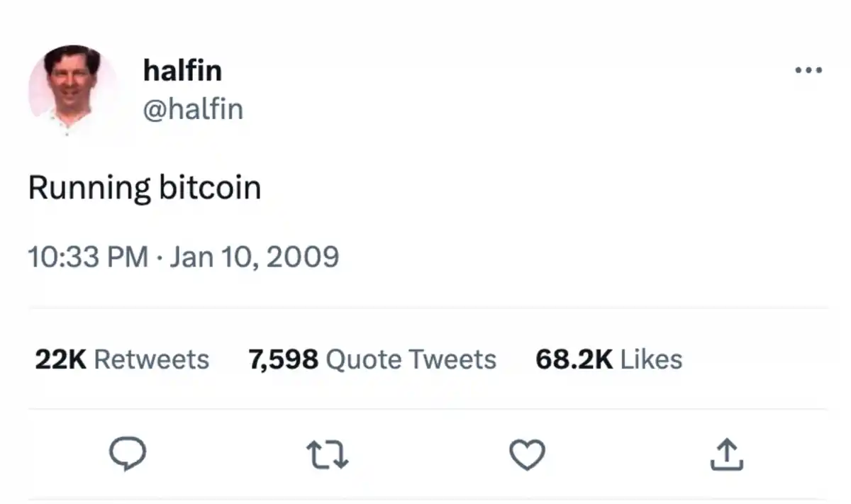
Task: Click the Jan 10 date text
Action: 215,257
